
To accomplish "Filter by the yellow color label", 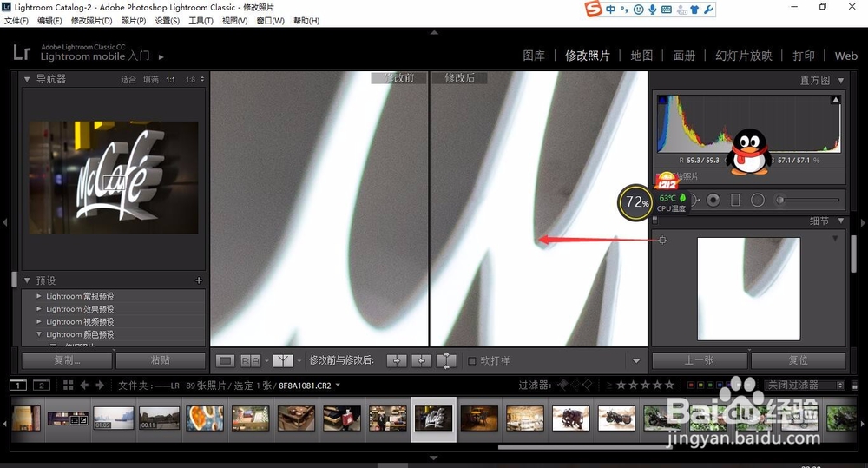I will 700,385.
